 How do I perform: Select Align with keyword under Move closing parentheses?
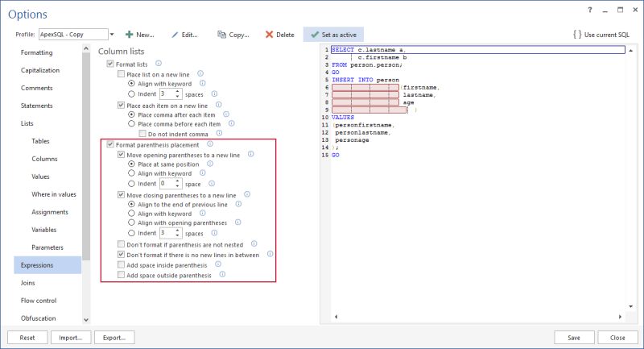[131, 214]
